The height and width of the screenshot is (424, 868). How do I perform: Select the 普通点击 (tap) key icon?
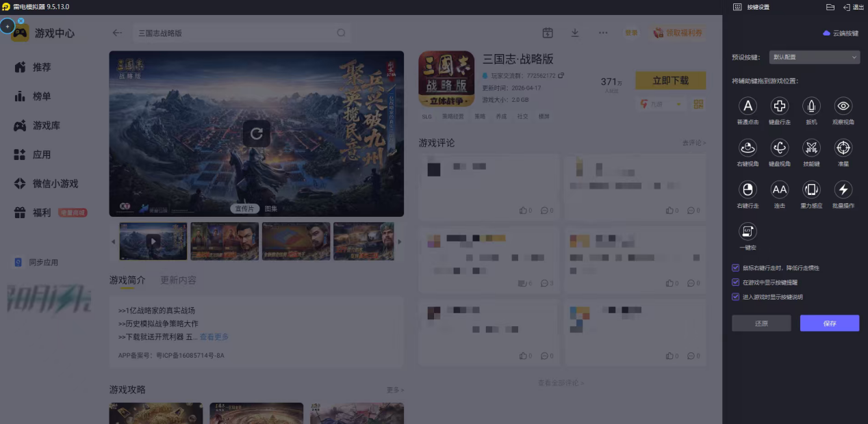[x=748, y=106]
